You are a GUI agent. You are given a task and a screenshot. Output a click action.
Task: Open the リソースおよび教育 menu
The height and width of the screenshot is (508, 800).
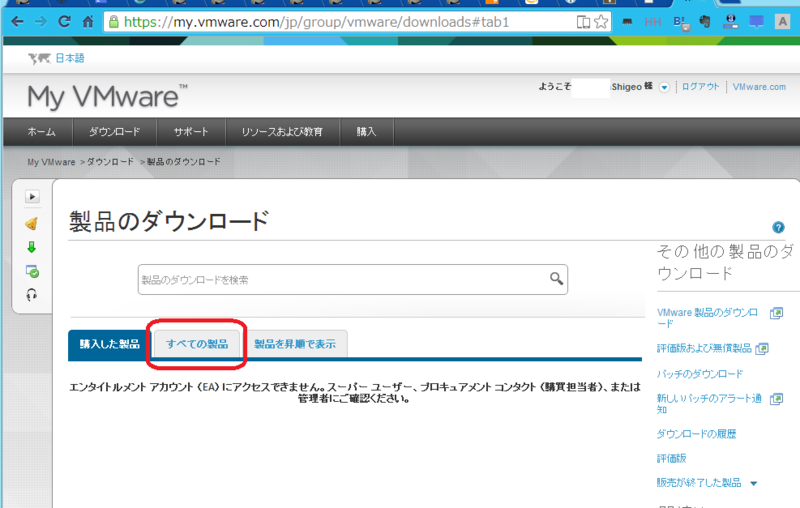click(282, 132)
